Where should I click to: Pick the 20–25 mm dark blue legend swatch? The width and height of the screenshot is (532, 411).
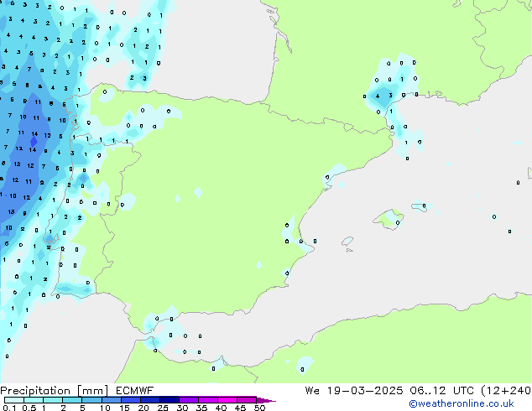151,399
